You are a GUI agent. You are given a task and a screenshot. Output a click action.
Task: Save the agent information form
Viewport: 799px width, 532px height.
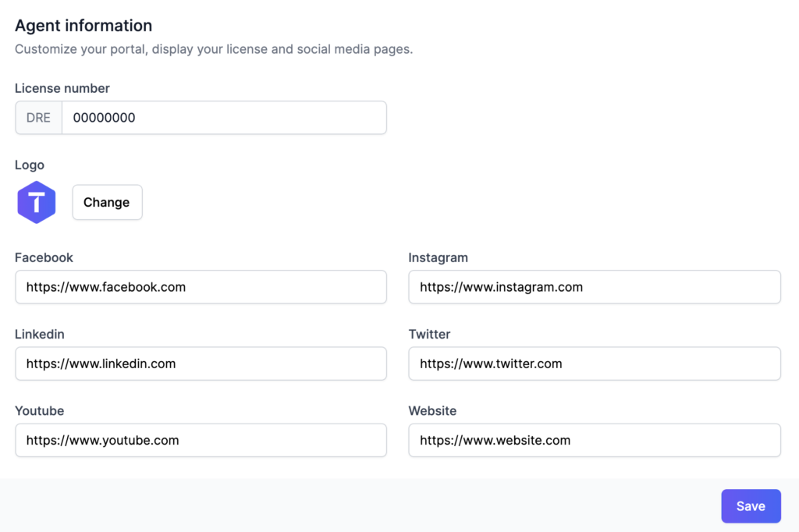pos(751,506)
